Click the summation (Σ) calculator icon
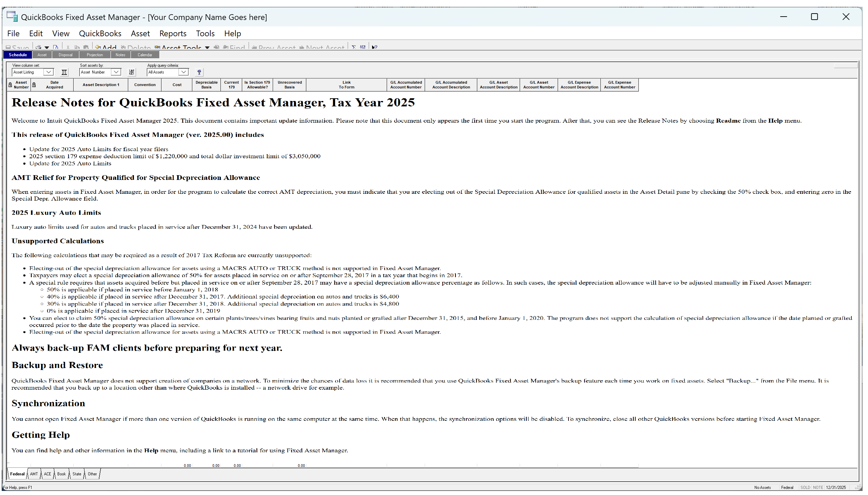This screenshot has height=495, width=868. [354, 47]
